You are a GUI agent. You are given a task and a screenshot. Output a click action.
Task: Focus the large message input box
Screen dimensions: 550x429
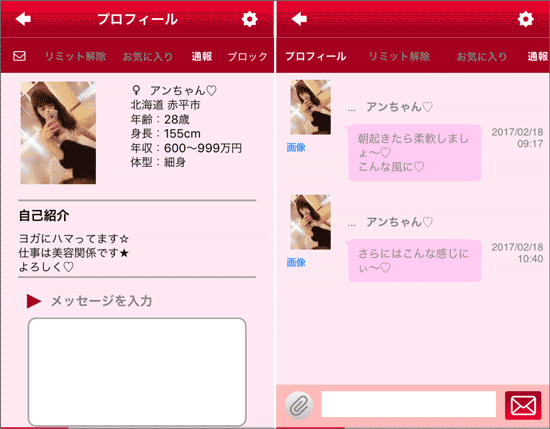click(137, 372)
